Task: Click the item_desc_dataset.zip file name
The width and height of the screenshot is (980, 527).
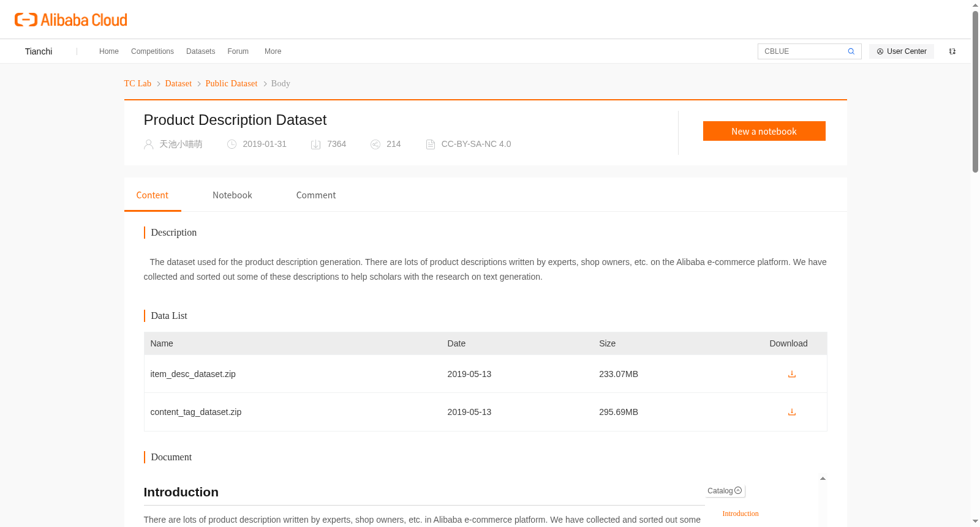Action: (x=193, y=374)
